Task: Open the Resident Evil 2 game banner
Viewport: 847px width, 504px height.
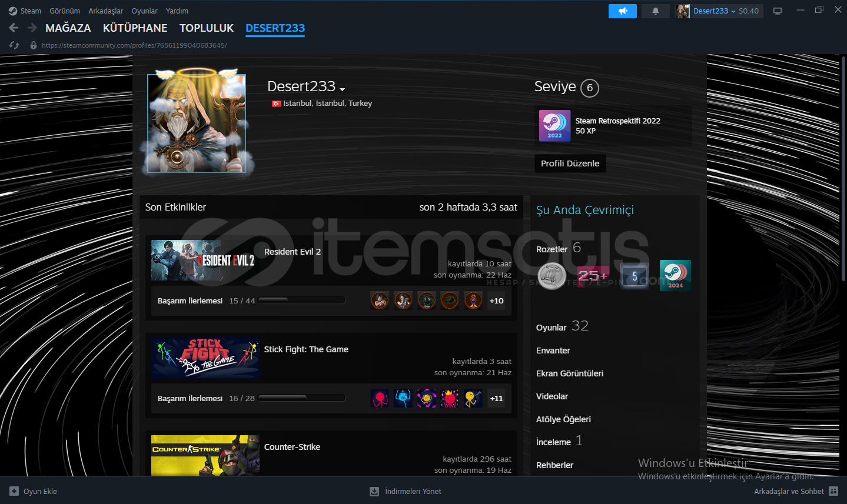Action: tap(205, 260)
